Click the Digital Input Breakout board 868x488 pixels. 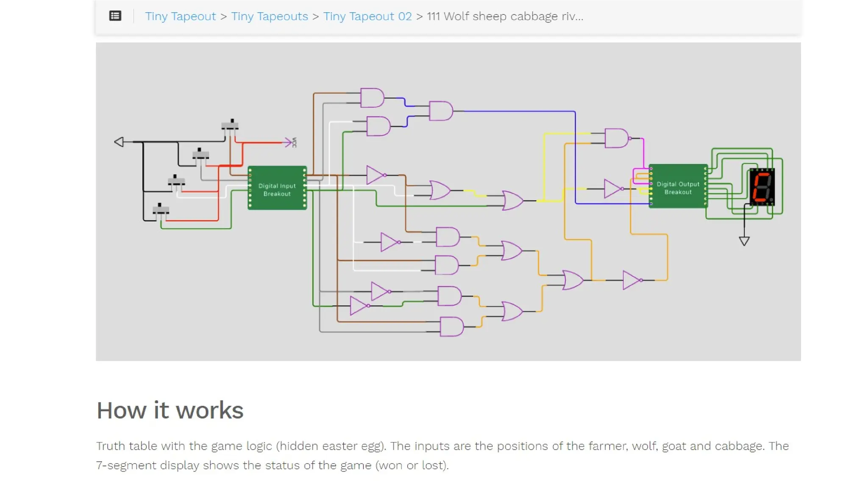(x=277, y=188)
